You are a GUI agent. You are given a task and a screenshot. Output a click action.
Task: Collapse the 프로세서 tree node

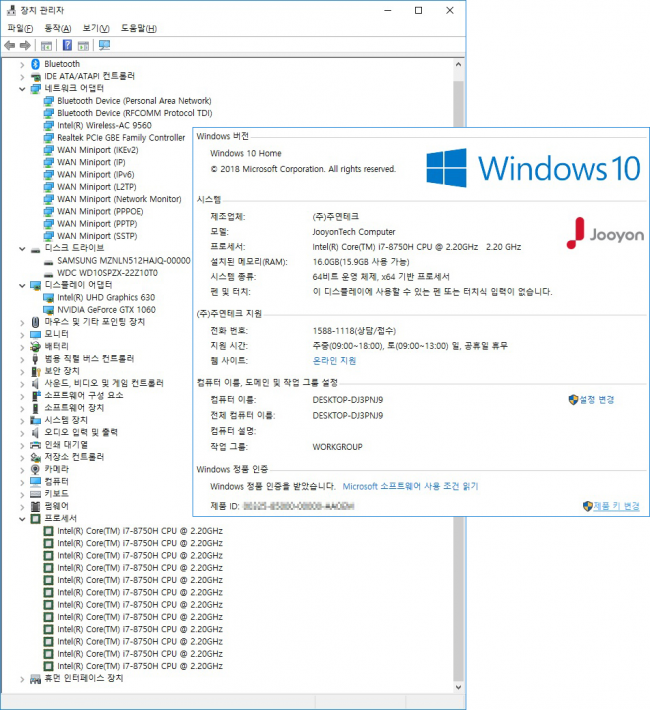pos(22,518)
